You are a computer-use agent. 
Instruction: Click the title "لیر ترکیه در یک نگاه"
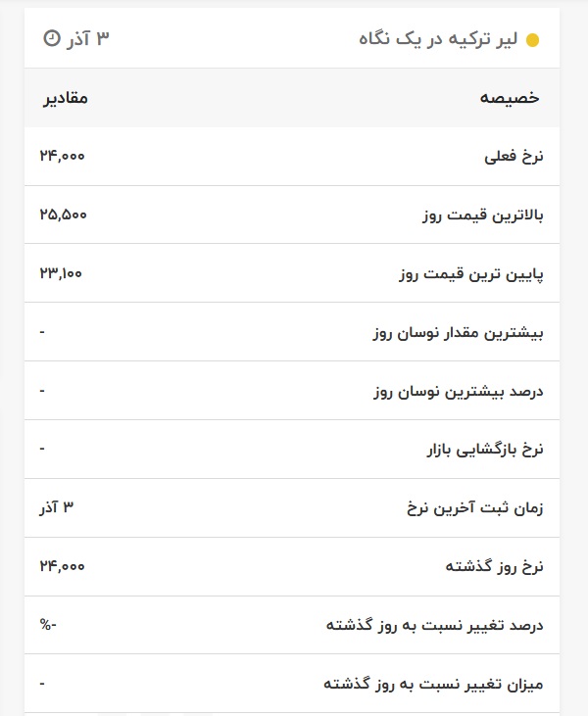coord(440,39)
